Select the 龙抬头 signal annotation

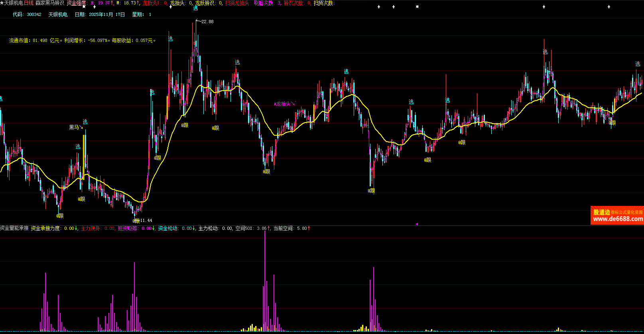point(284,104)
